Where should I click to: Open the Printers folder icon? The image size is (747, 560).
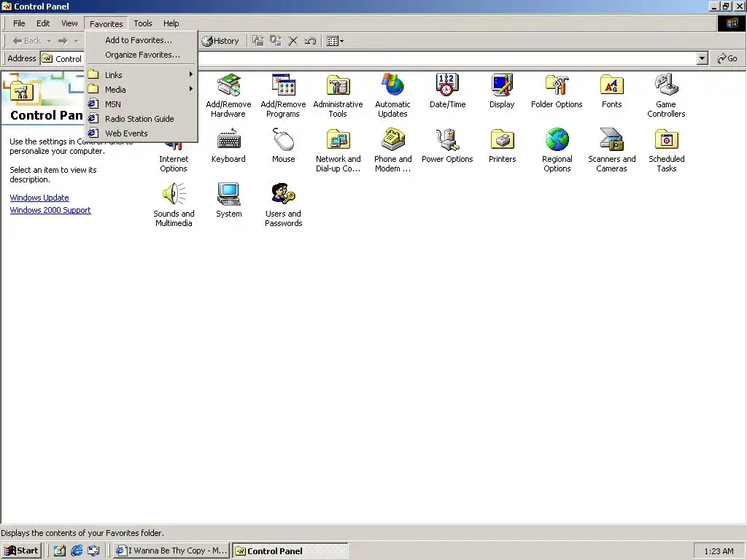[502, 146]
